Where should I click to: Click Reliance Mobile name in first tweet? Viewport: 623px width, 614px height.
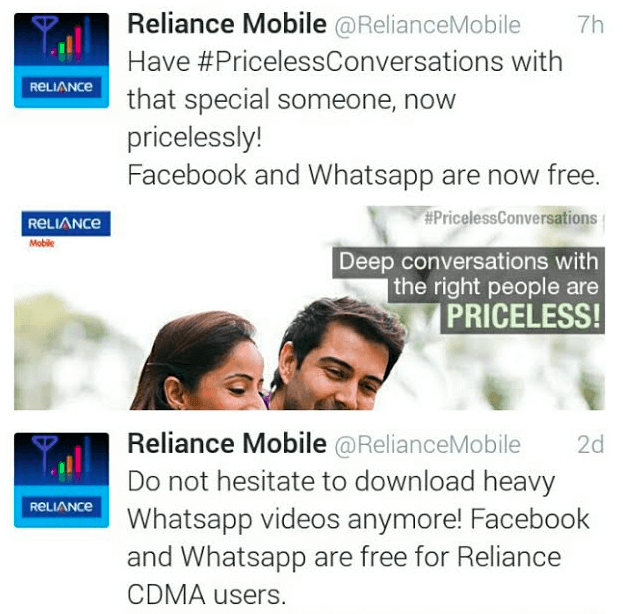pyautogui.click(x=227, y=24)
